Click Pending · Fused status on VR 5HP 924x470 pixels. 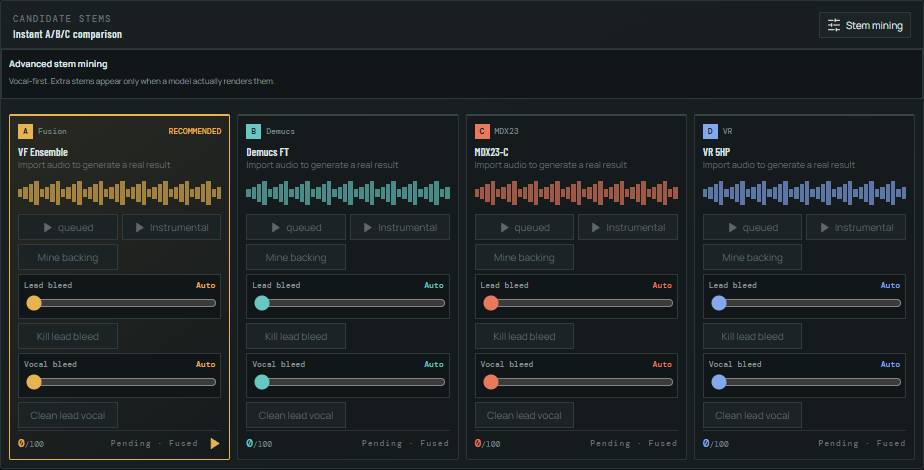(x=862, y=443)
